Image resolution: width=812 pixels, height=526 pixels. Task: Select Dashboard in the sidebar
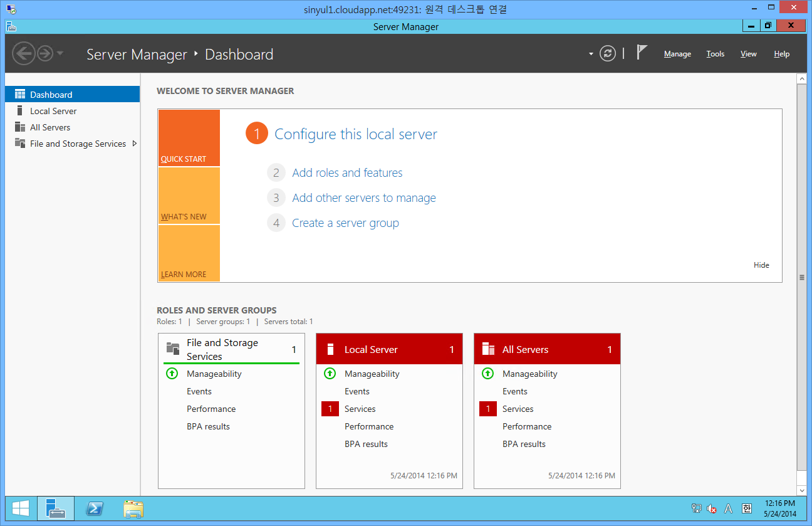(x=72, y=95)
